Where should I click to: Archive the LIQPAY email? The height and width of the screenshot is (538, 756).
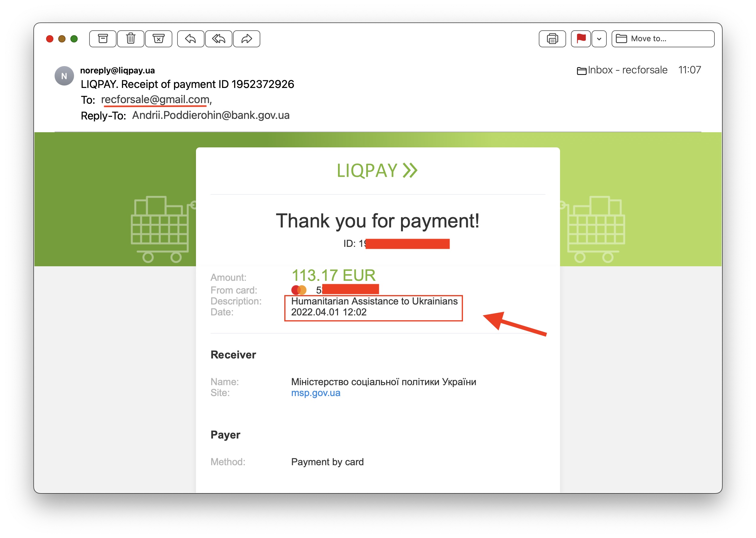click(103, 39)
